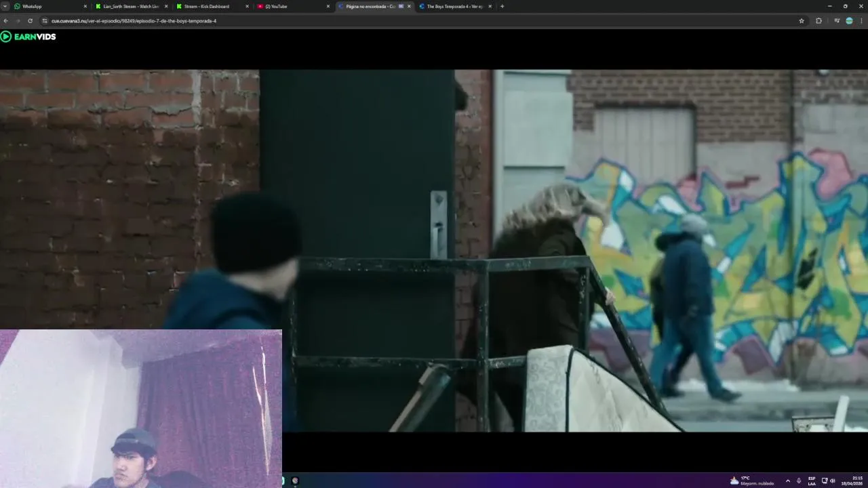Close The Boys Temporada 4 tab
The width and height of the screenshot is (868, 488).
tap(490, 6)
